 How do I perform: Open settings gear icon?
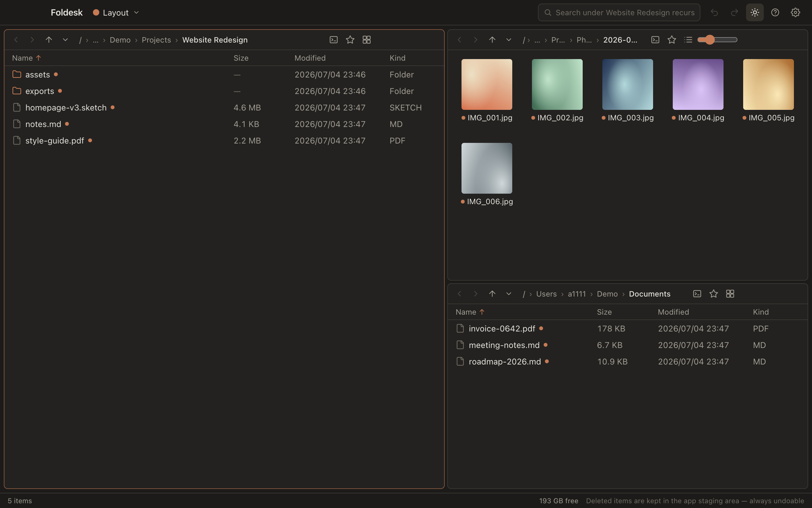coord(795,12)
